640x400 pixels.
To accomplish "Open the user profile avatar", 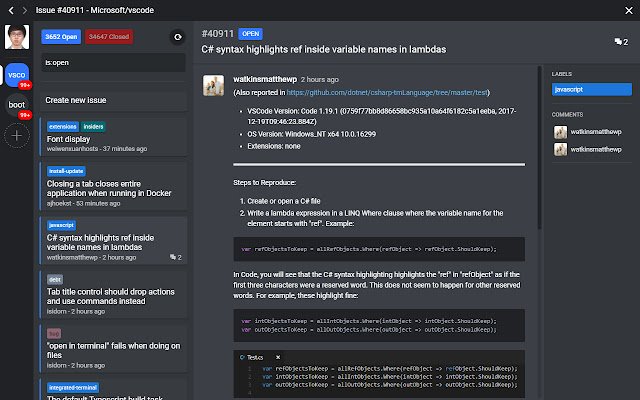I will (x=17, y=37).
